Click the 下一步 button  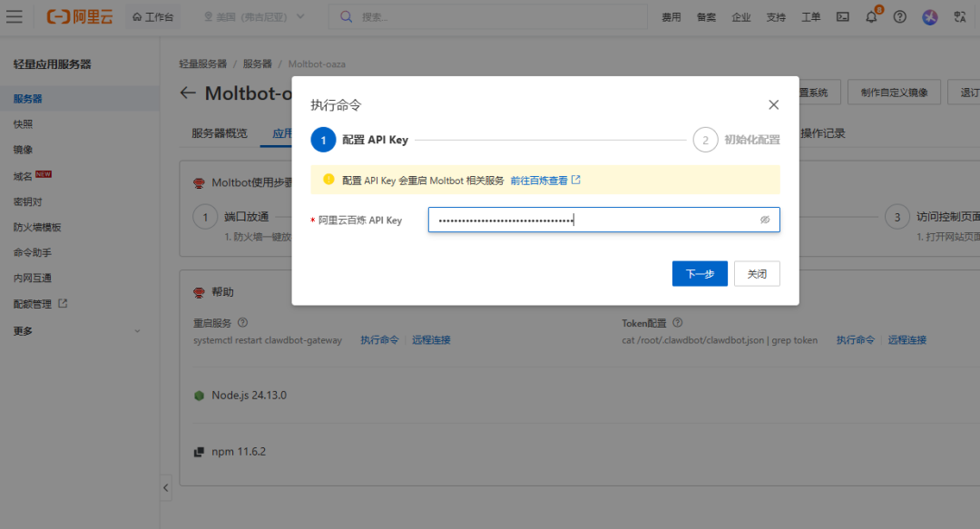point(700,274)
